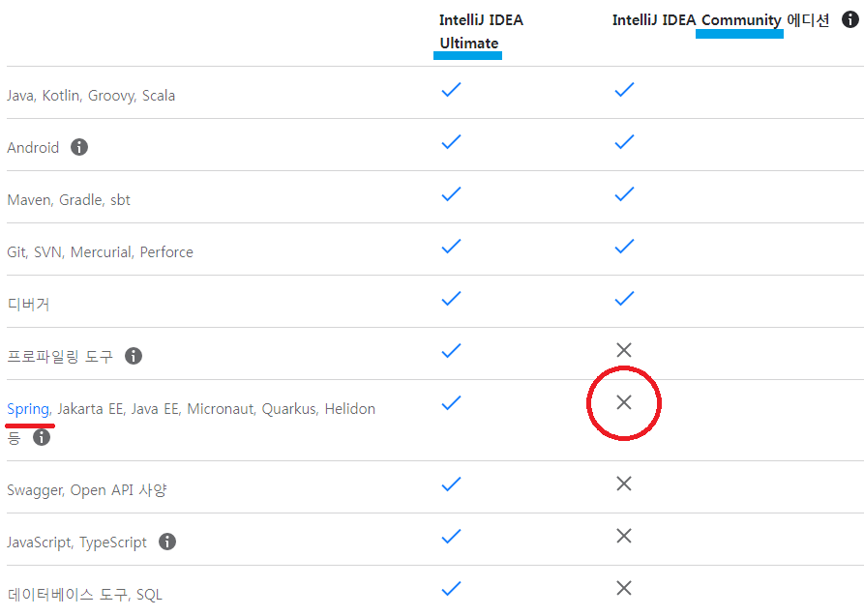Click Community X mark for Swagger row
This screenshot has width=864, height=616.
(x=624, y=484)
